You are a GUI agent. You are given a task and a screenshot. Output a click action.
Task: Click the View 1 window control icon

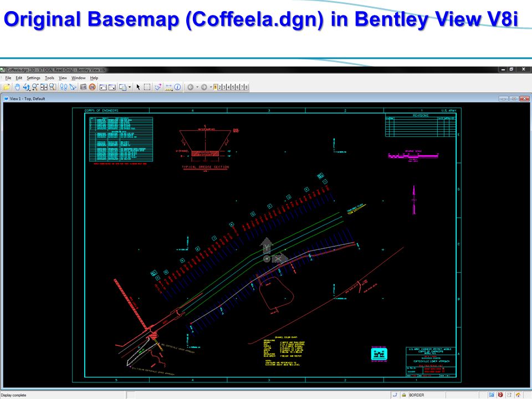[x=6, y=99]
